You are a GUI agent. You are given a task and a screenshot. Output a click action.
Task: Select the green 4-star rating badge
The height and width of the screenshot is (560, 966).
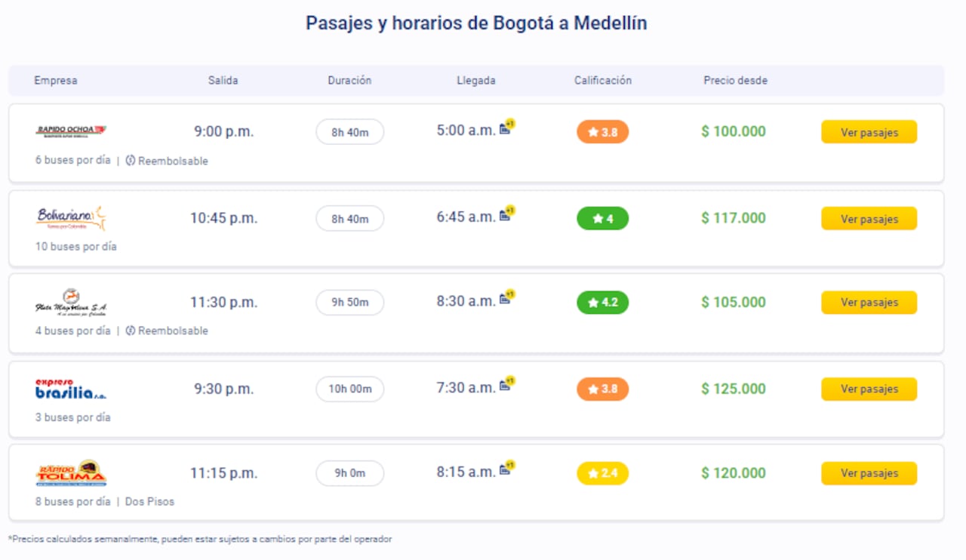coord(602,218)
